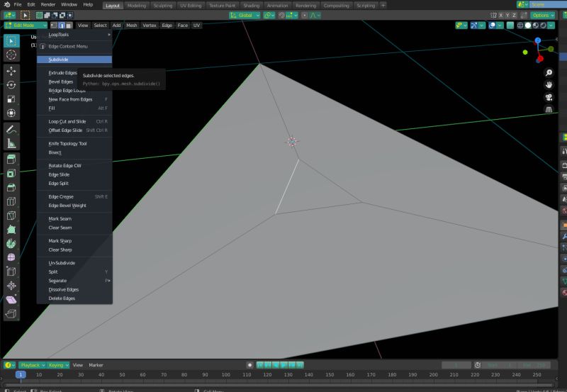Toggle X axis mesh mirror

tap(501, 15)
